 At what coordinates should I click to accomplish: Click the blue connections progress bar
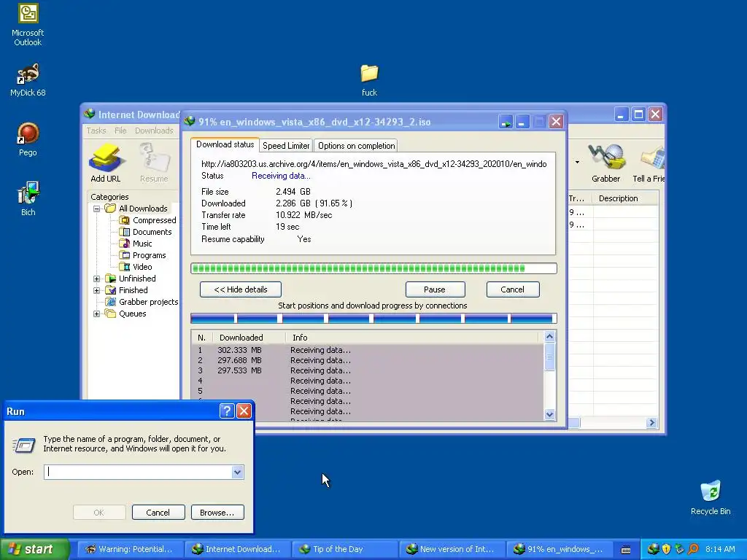(373, 319)
